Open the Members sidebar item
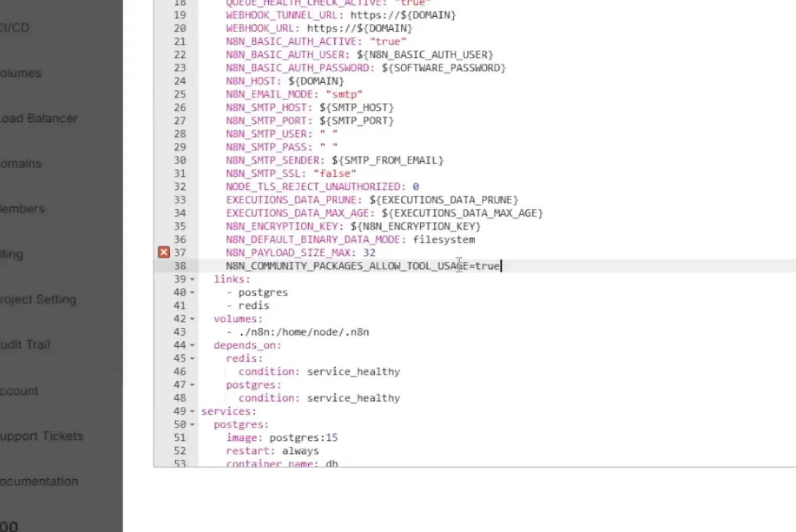The height and width of the screenshot is (532, 796). (x=22, y=209)
